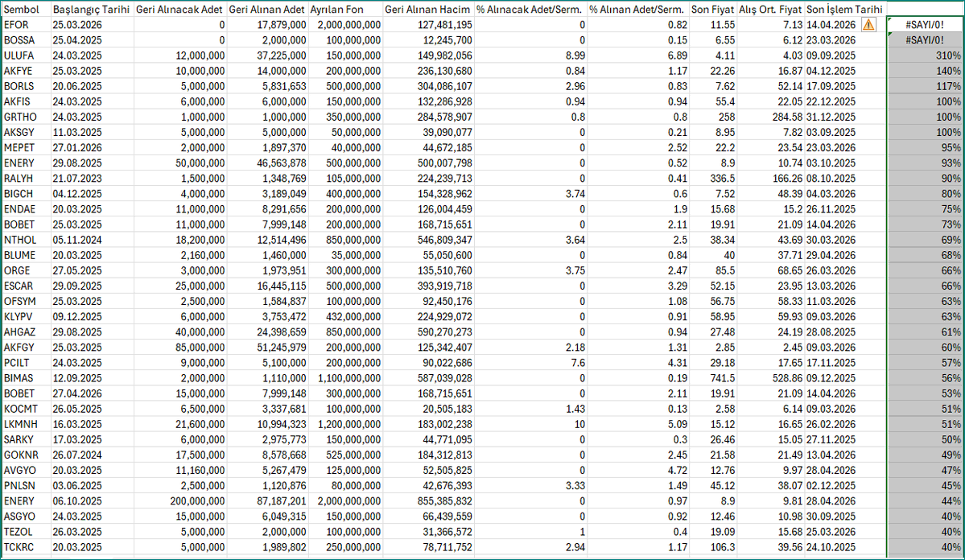Click the MEPET symbol cell
Viewport: 965px width, 560px height.
click(x=25, y=148)
